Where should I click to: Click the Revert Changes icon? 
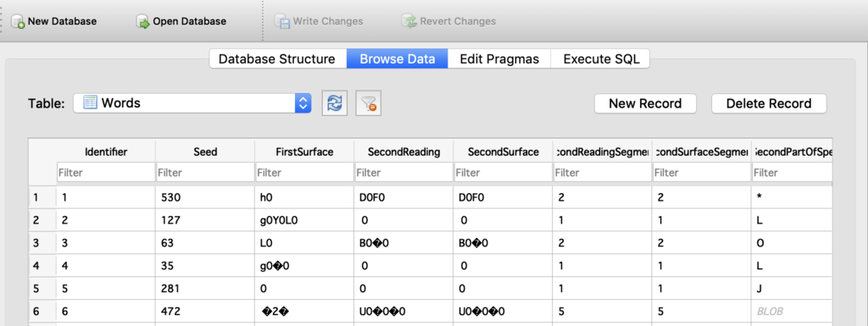pos(409,22)
